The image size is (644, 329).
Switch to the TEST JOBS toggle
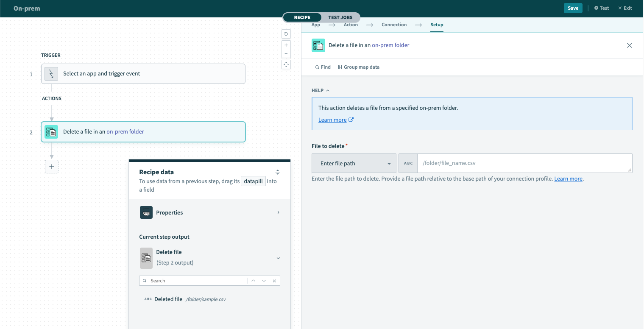(x=340, y=17)
